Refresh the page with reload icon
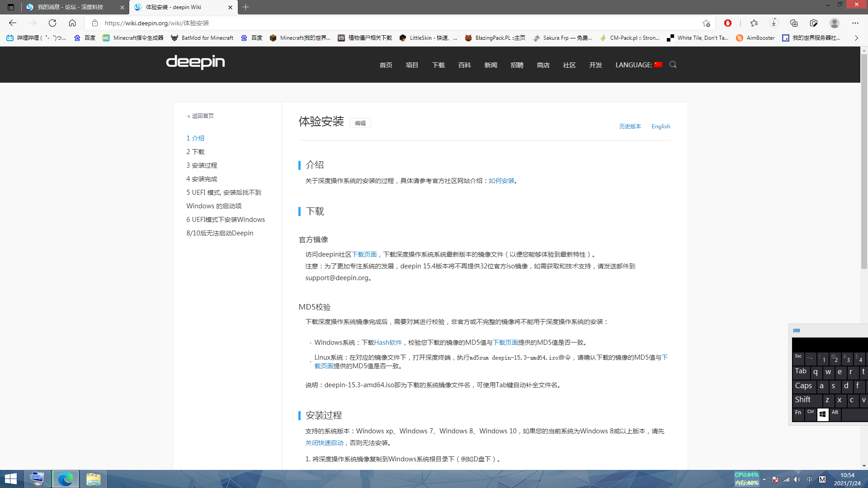The image size is (868, 488). pos(52,23)
